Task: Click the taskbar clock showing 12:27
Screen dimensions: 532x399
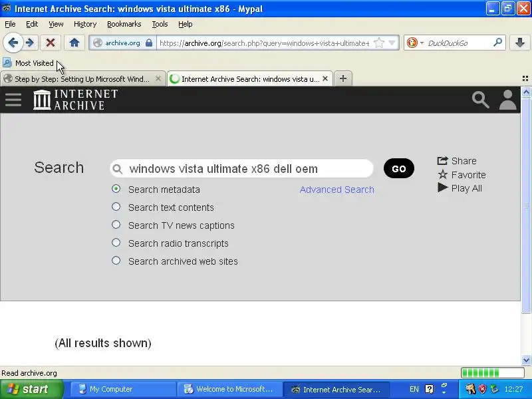Action: (513, 389)
